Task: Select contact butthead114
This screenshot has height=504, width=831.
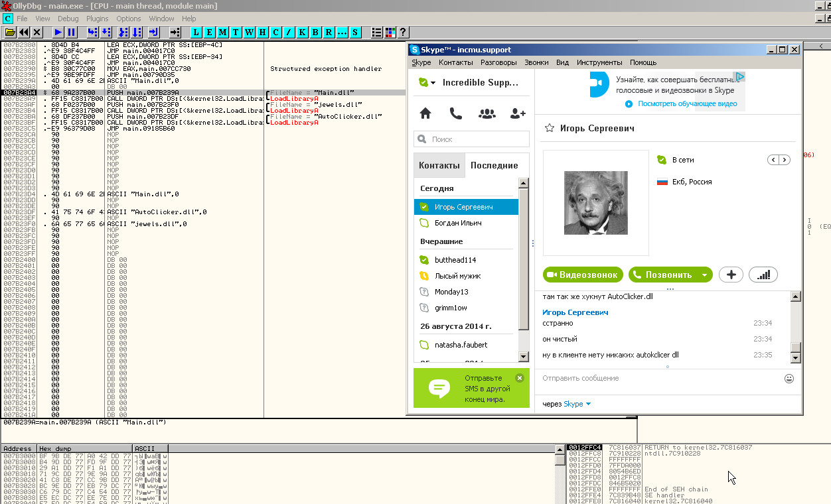Action: pyautogui.click(x=466, y=260)
